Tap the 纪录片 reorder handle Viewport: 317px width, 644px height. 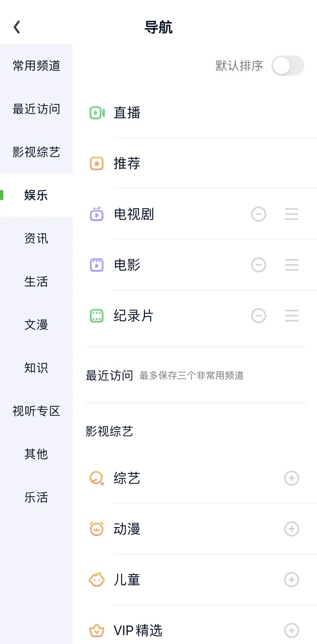click(x=291, y=316)
